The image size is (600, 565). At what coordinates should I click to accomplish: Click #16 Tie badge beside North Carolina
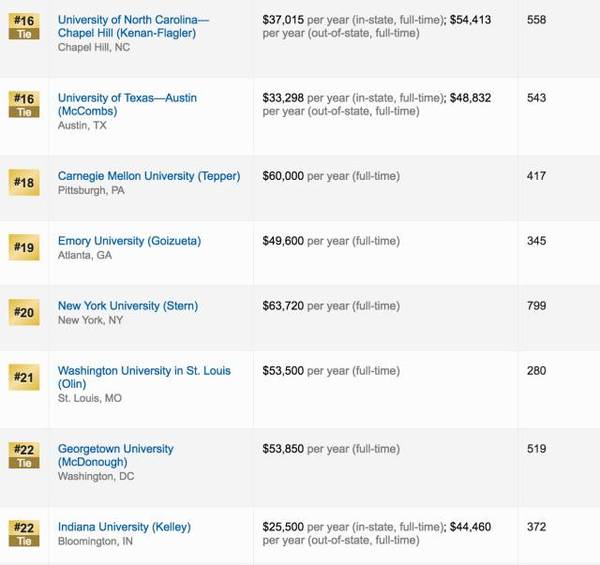[x=24, y=26]
